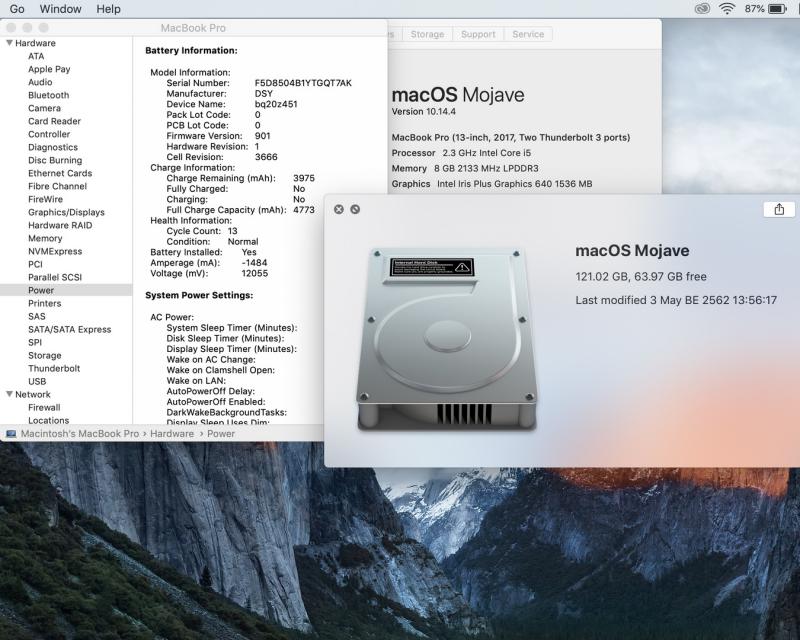Close the Quick Look disk preview
This screenshot has height=640, width=800.
[338, 209]
